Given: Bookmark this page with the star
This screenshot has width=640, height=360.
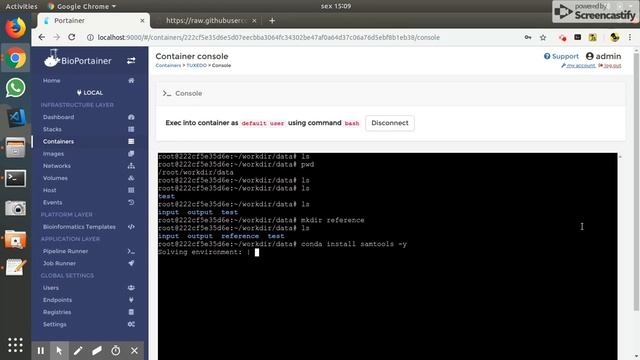Looking at the screenshot, I should pyautogui.click(x=543, y=37).
